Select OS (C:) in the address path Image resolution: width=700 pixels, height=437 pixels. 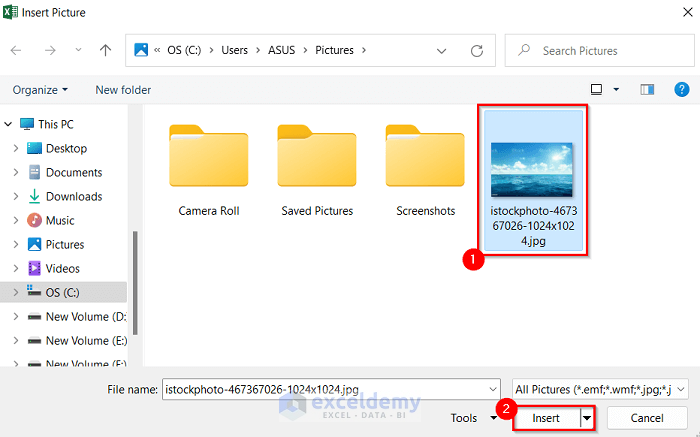click(x=184, y=50)
